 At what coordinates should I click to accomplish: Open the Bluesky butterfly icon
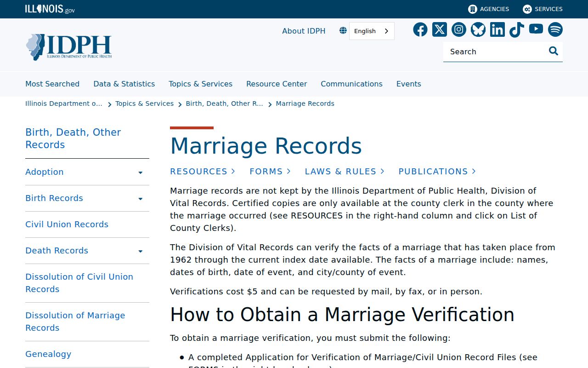(x=478, y=29)
